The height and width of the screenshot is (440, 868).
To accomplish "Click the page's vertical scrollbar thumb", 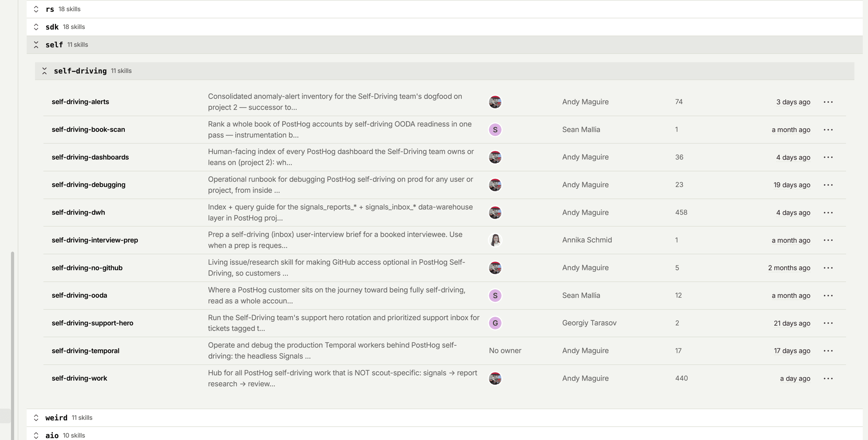I will pos(13,345).
